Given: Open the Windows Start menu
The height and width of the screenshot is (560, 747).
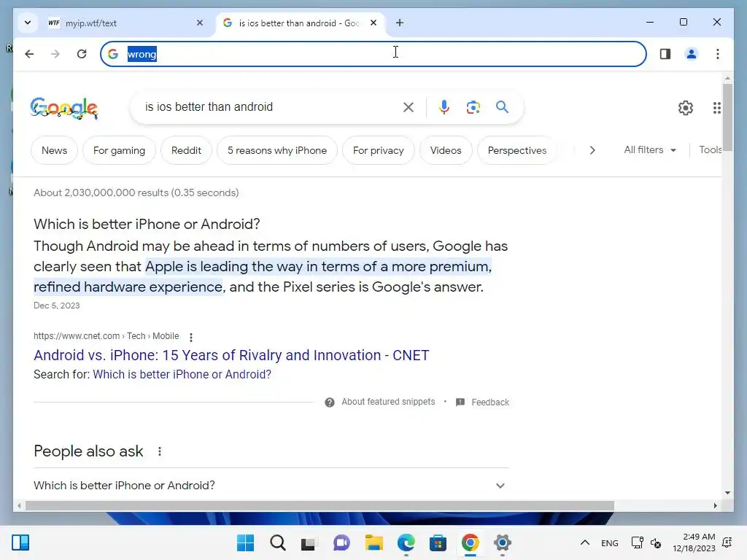Looking at the screenshot, I should (246, 542).
